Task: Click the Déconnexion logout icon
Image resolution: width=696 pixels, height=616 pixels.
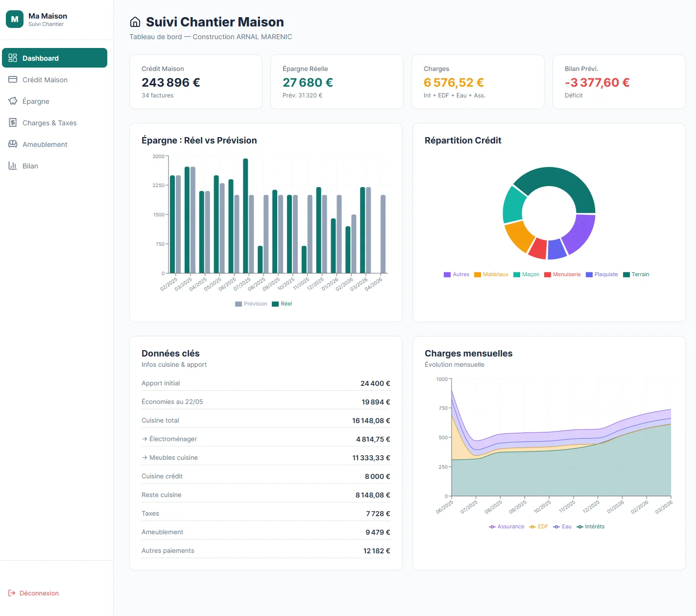Action: [x=12, y=593]
